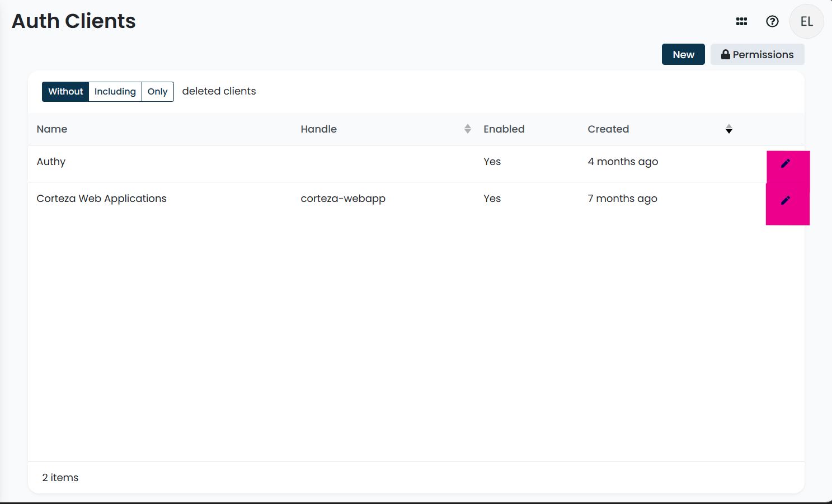Click the Yes value in the Authy row
The image size is (832, 504).
point(492,162)
